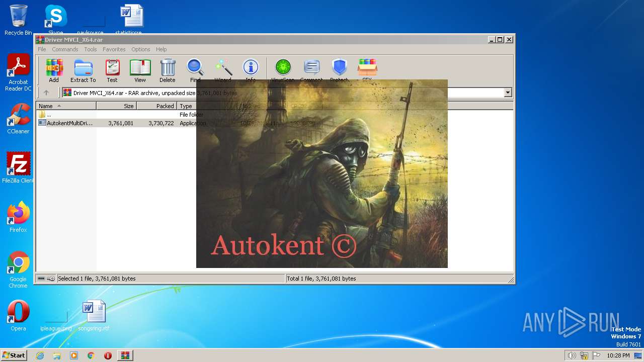Open Skype desktop shortcut
Viewport: 644px width, 362px height.
(55, 20)
